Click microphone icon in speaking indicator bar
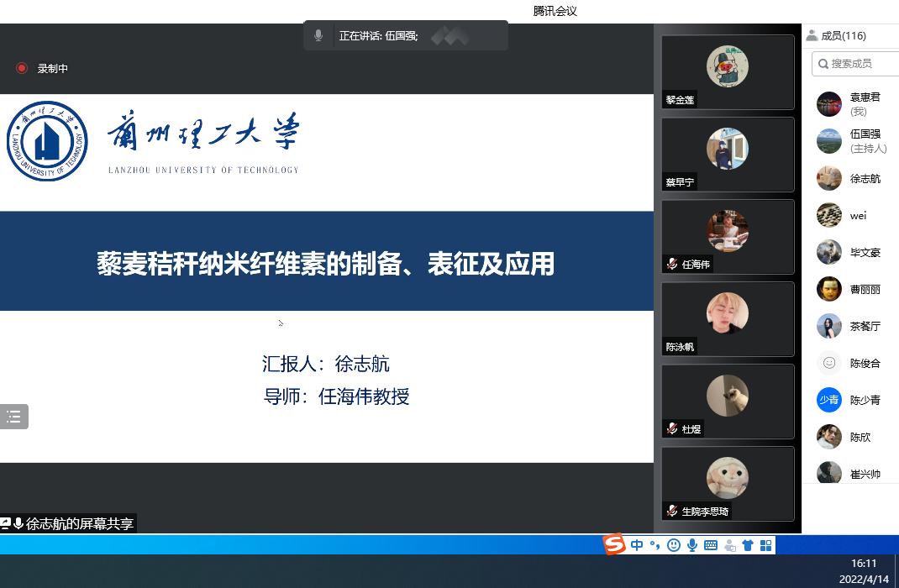The height and width of the screenshot is (588, 899). click(x=318, y=35)
